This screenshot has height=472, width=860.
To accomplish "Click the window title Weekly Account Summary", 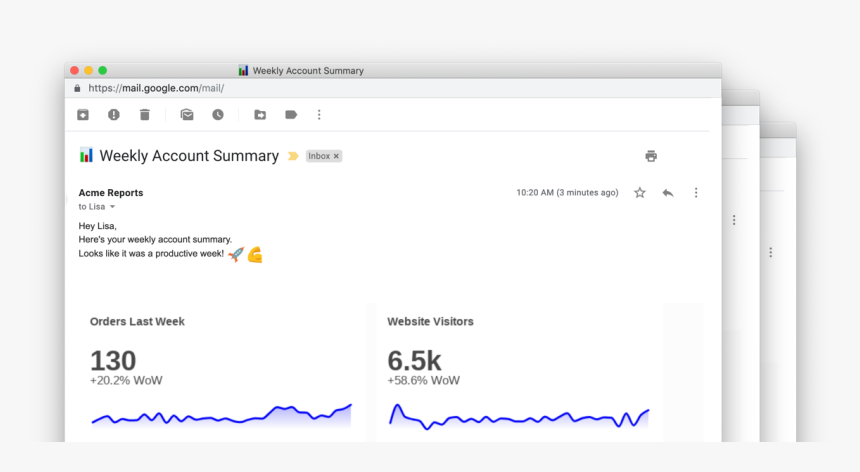I will pyautogui.click(x=308, y=71).
